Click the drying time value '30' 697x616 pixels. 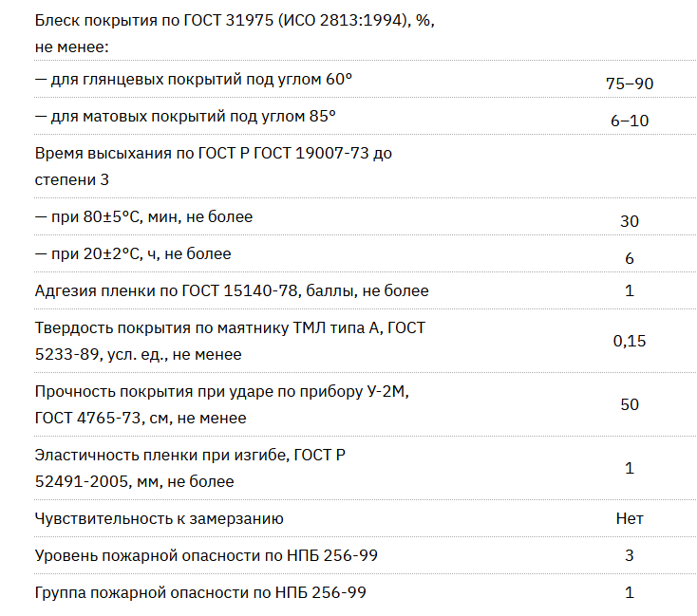(630, 221)
